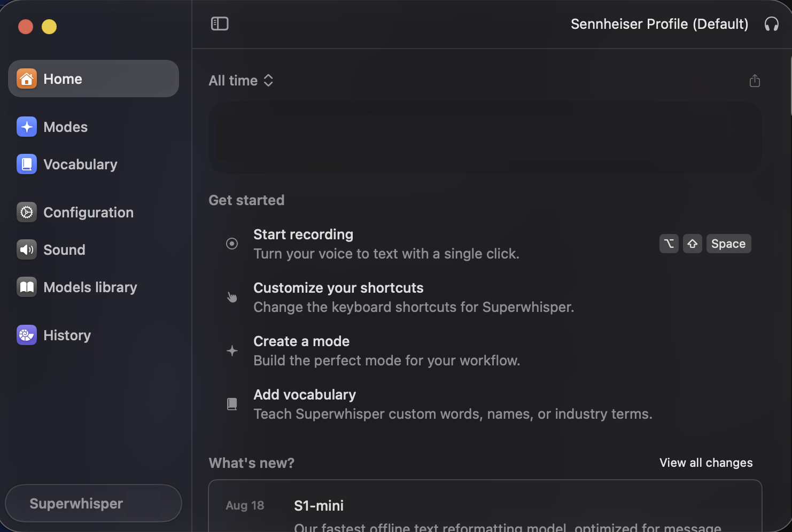The width and height of the screenshot is (792, 532).
Task: Click the Space key shortcut badge
Action: pos(728,244)
